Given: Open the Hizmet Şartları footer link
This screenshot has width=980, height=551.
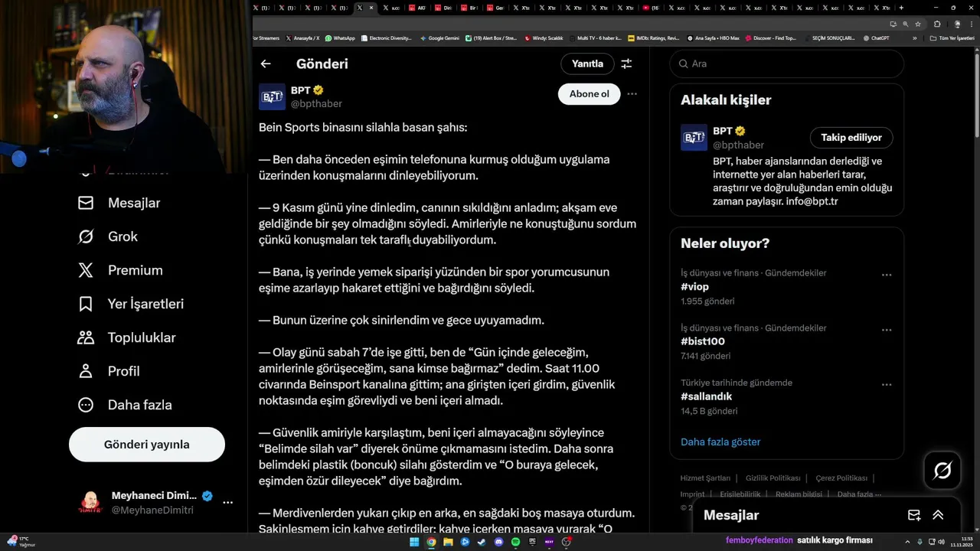Looking at the screenshot, I should pos(705,478).
